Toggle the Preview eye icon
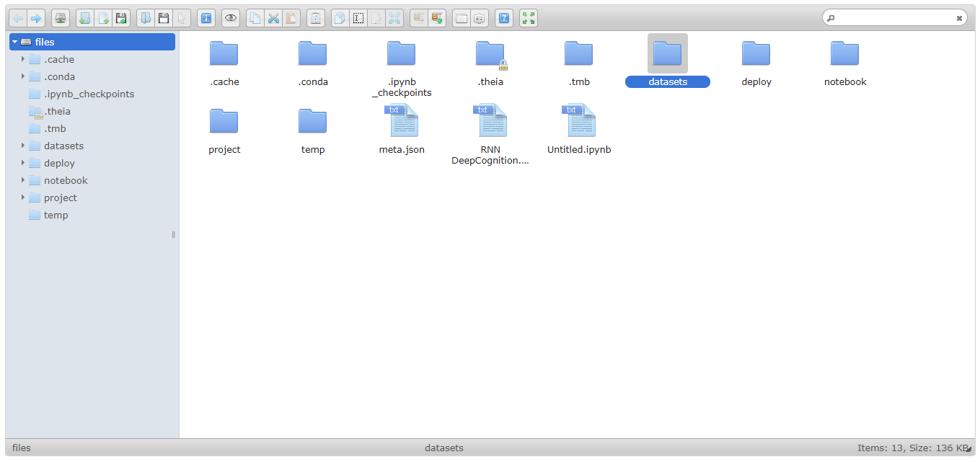Image resolution: width=980 pixels, height=462 pixels. click(231, 18)
